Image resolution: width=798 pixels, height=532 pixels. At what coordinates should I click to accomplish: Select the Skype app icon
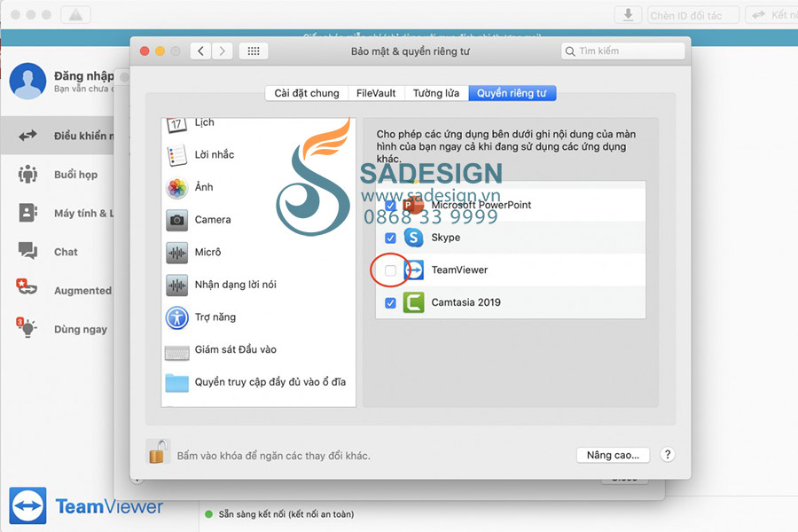[x=413, y=238]
